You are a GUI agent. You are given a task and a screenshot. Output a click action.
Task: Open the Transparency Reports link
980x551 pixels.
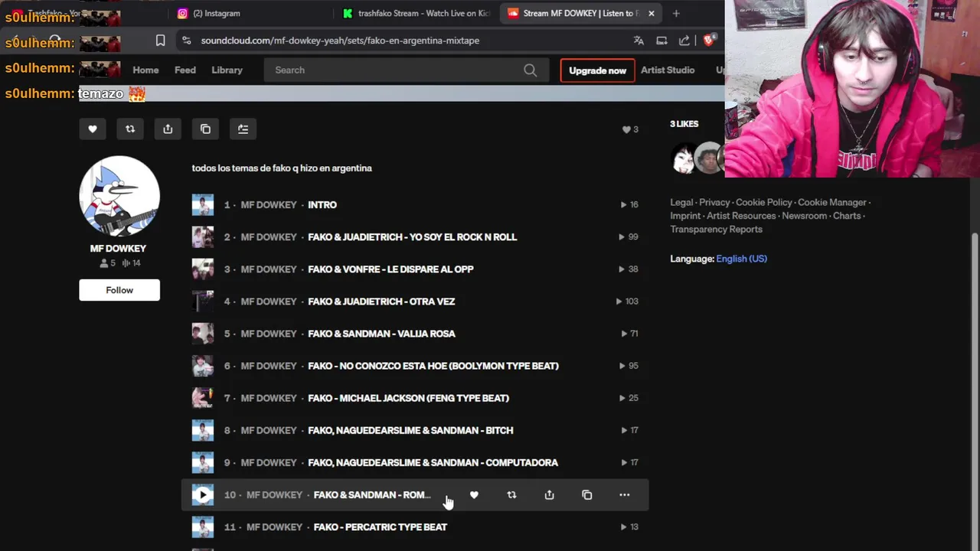pyautogui.click(x=716, y=230)
